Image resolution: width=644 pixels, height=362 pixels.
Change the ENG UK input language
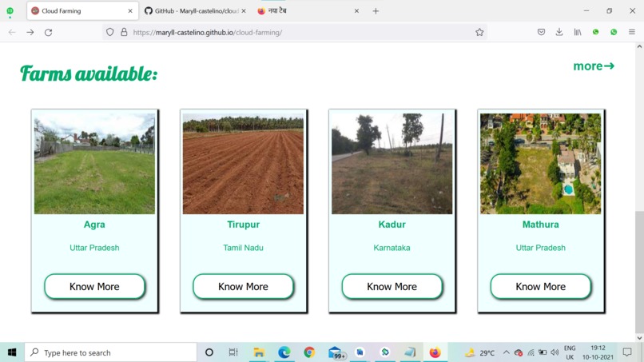pyautogui.click(x=570, y=352)
